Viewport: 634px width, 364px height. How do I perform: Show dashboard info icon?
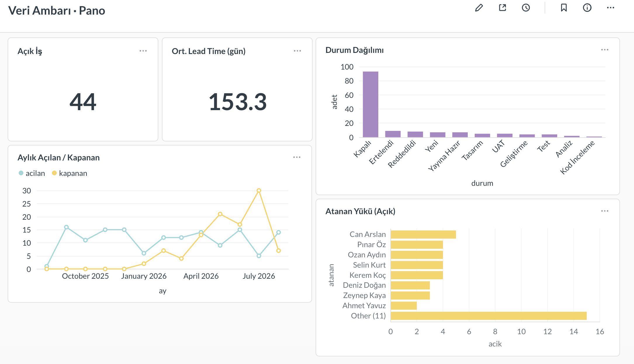point(587,8)
